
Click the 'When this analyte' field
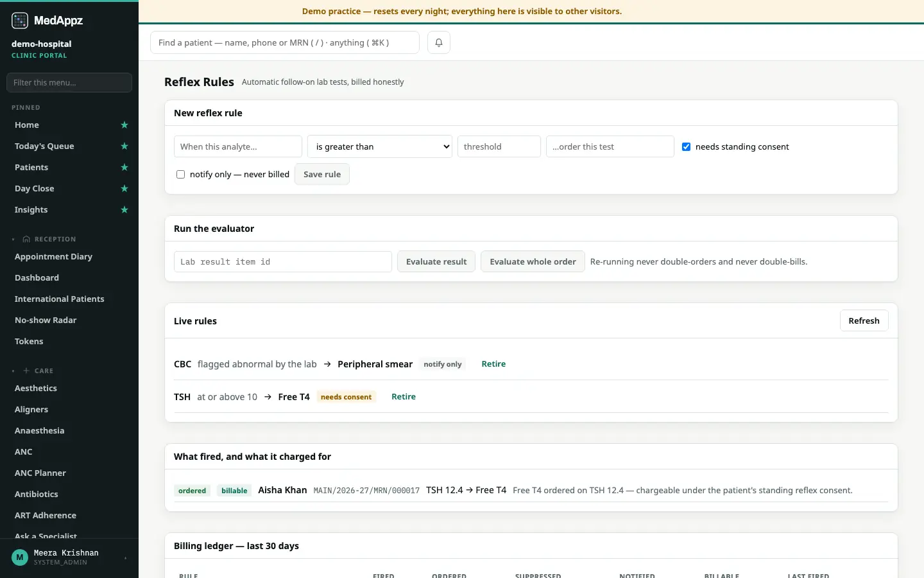[238, 146]
